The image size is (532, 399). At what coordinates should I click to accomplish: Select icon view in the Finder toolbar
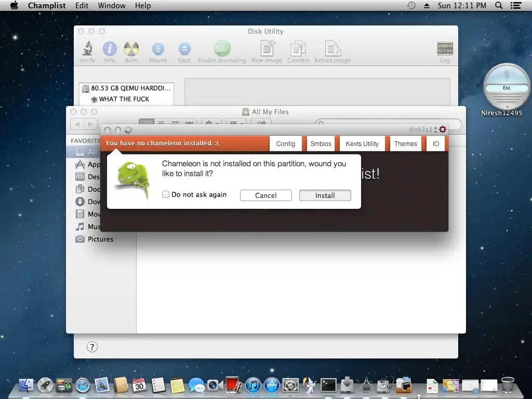147,122
